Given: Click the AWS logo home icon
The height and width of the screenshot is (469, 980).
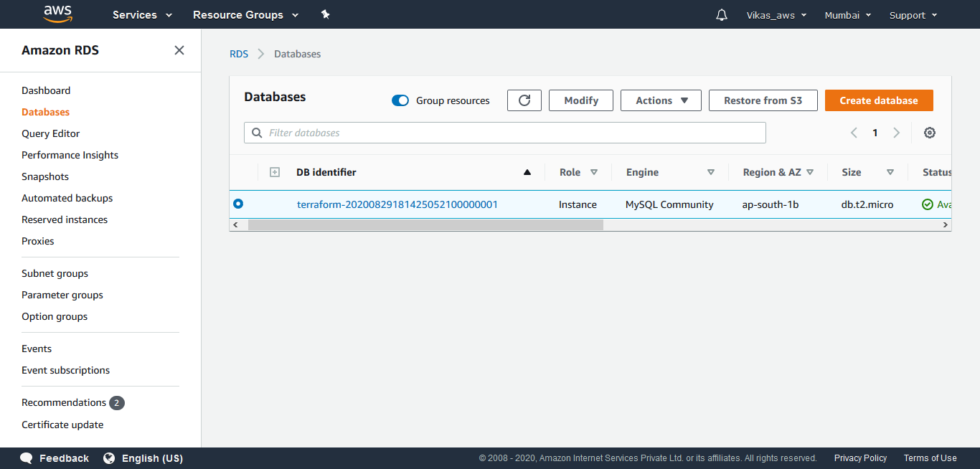Looking at the screenshot, I should pos(58,14).
